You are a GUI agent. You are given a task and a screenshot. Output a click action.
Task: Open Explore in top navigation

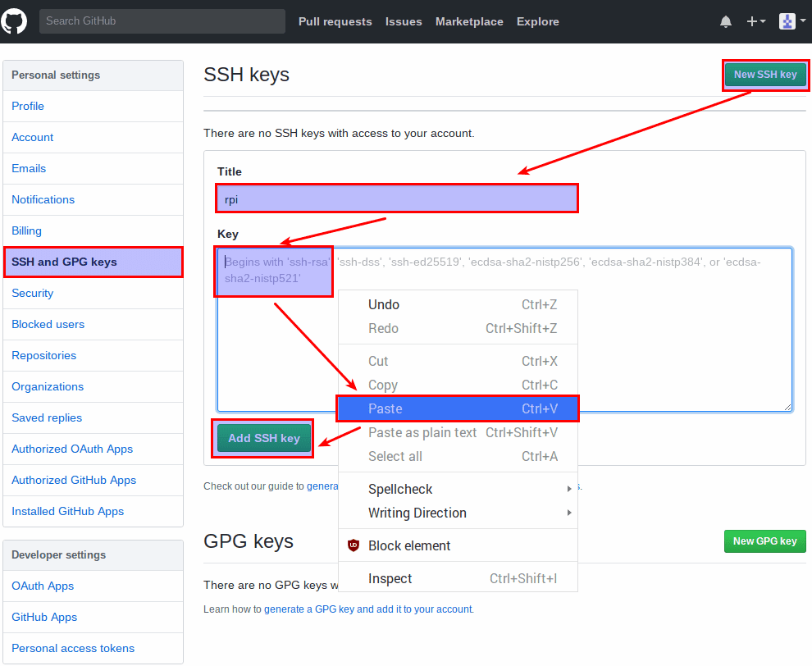pos(537,22)
